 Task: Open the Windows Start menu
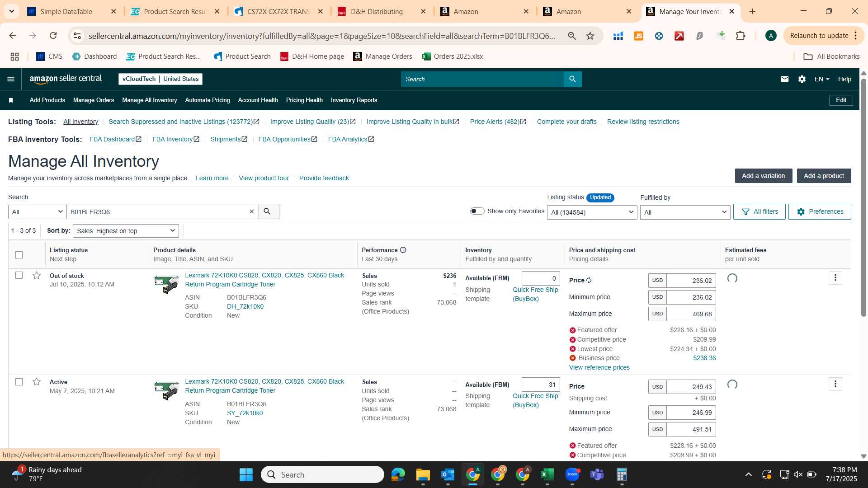point(246,474)
